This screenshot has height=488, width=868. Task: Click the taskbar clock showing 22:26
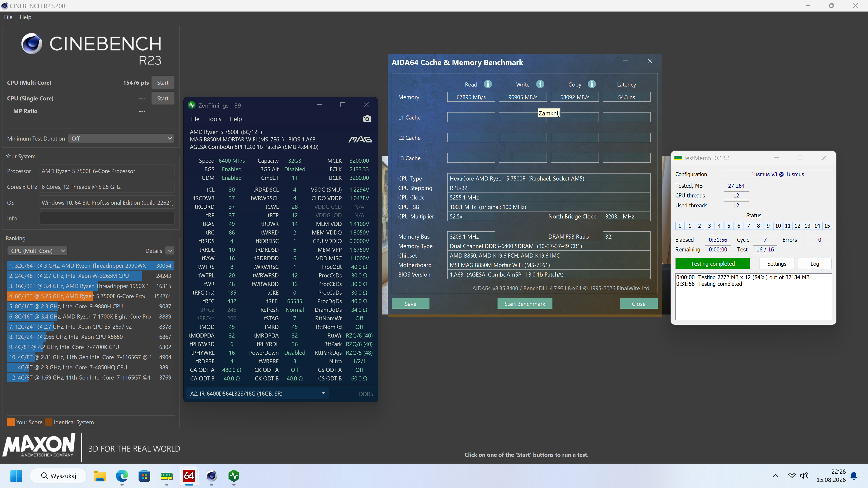click(838, 472)
